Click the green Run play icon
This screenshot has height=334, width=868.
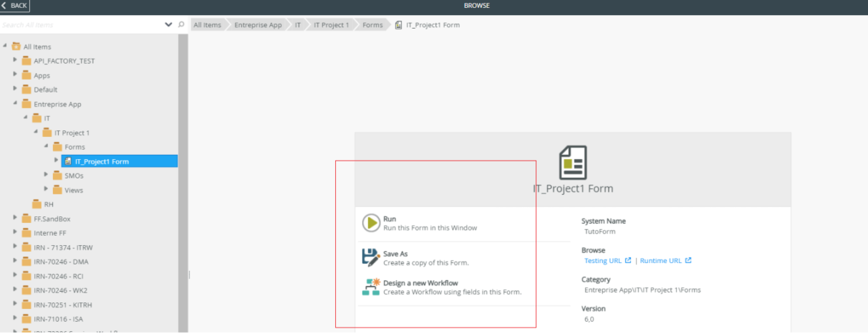point(371,223)
